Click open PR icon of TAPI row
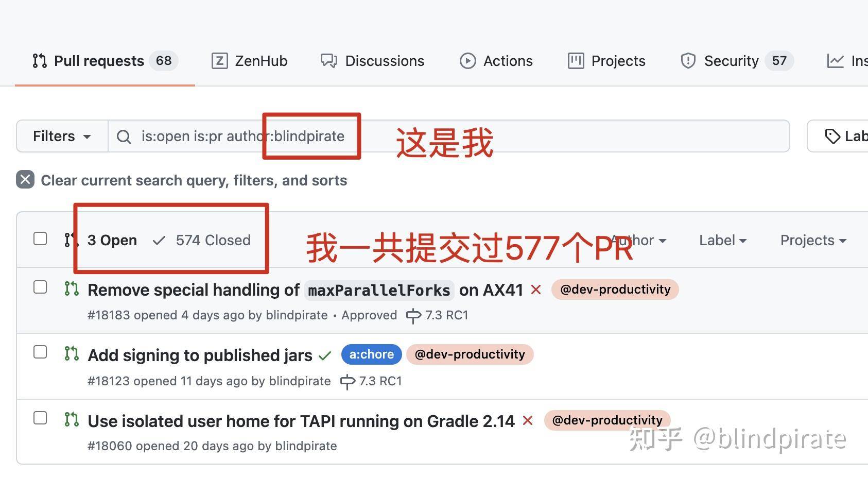 72,419
